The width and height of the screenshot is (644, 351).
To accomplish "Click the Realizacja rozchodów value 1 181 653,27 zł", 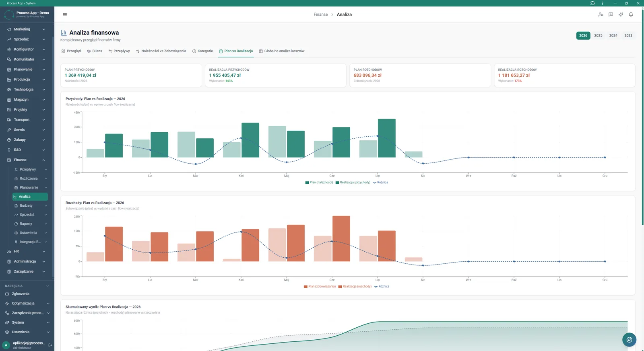I will click(514, 75).
